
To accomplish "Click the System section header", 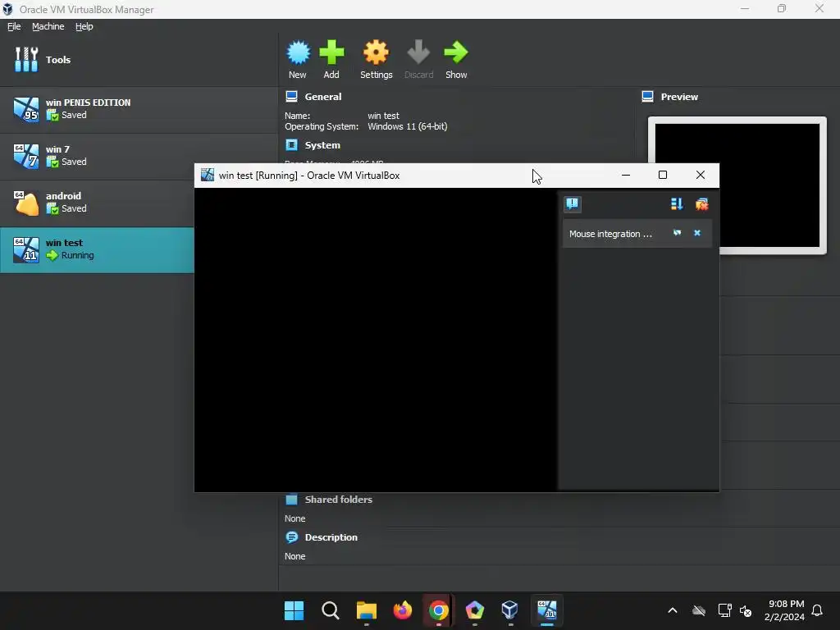I will click(x=322, y=145).
